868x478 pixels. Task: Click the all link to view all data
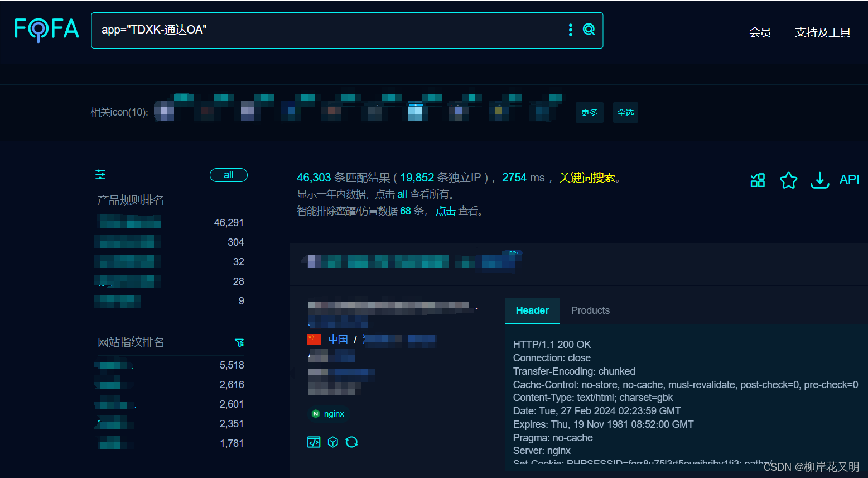coord(402,194)
